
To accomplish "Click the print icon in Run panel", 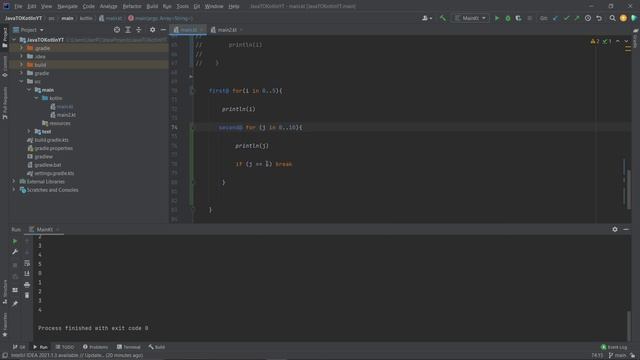I will [27, 284].
